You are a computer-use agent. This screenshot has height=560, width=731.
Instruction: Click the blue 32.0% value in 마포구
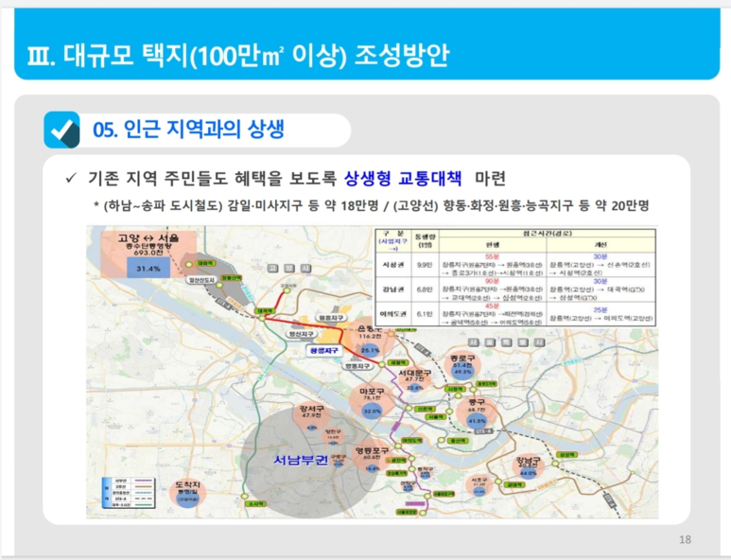pyautogui.click(x=372, y=411)
